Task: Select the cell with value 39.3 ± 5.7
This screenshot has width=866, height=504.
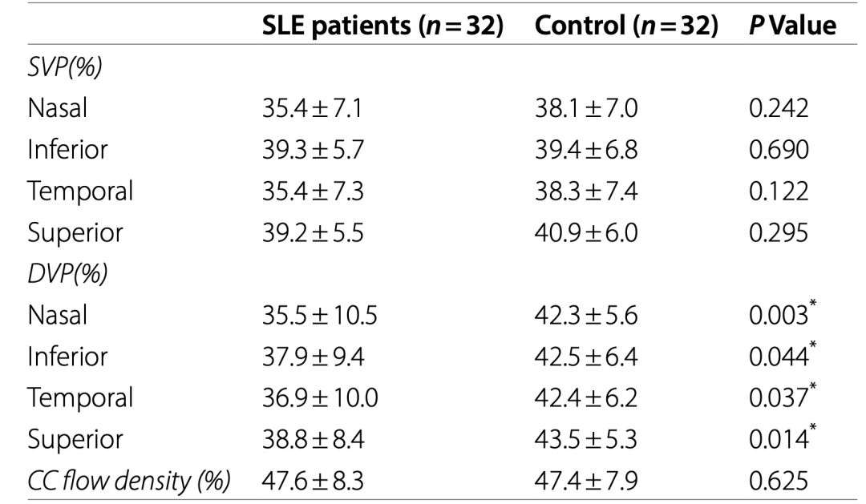Action: tap(313, 151)
